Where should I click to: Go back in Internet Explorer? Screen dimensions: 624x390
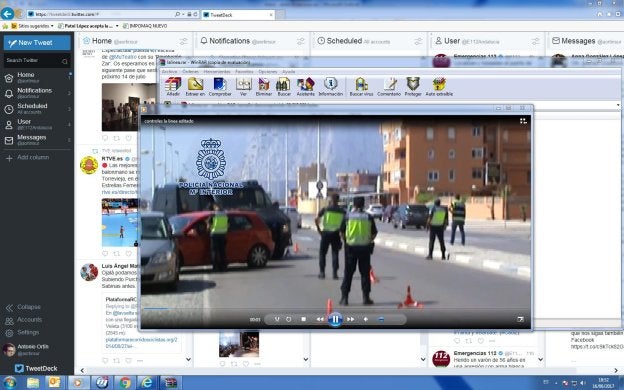pyautogui.click(x=7, y=14)
